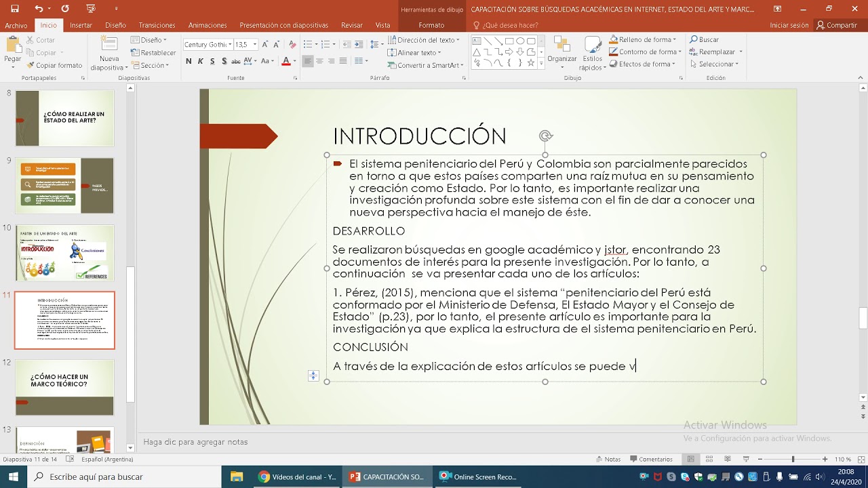
Task: Open Relleno de forma dropdown
Action: pyautogui.click(x=644, y=39)
